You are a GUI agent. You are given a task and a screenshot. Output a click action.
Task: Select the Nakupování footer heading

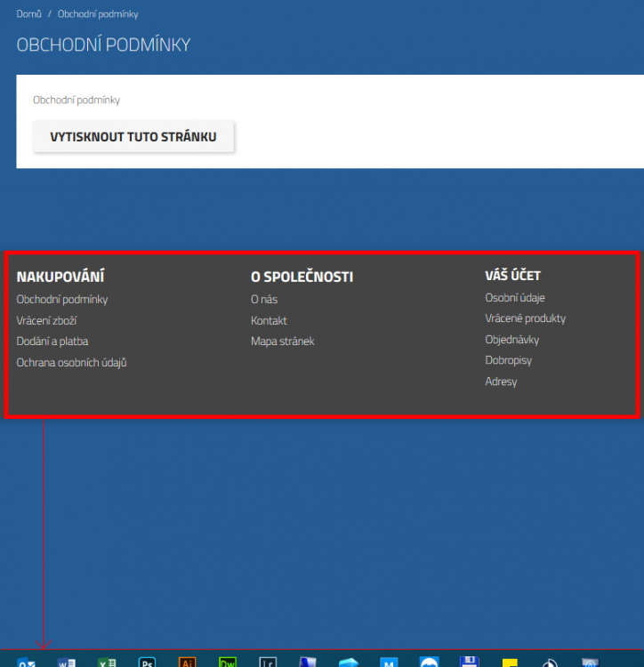click(60, 277)
